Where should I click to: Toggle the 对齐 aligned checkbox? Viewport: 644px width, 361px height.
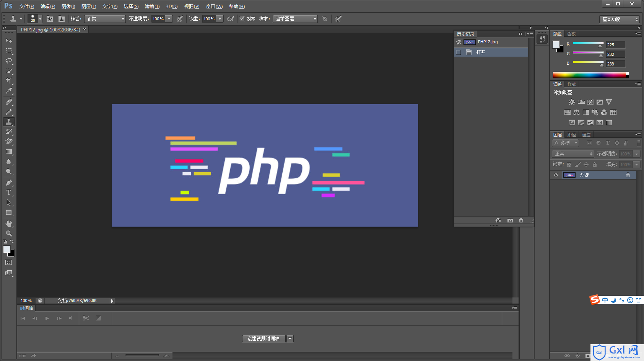(x=242, y=19)
